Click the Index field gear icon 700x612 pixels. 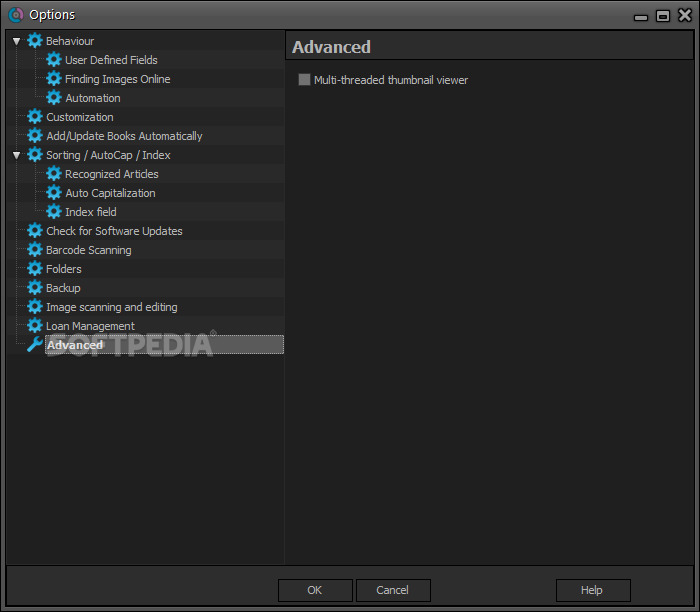pos(54,212)
